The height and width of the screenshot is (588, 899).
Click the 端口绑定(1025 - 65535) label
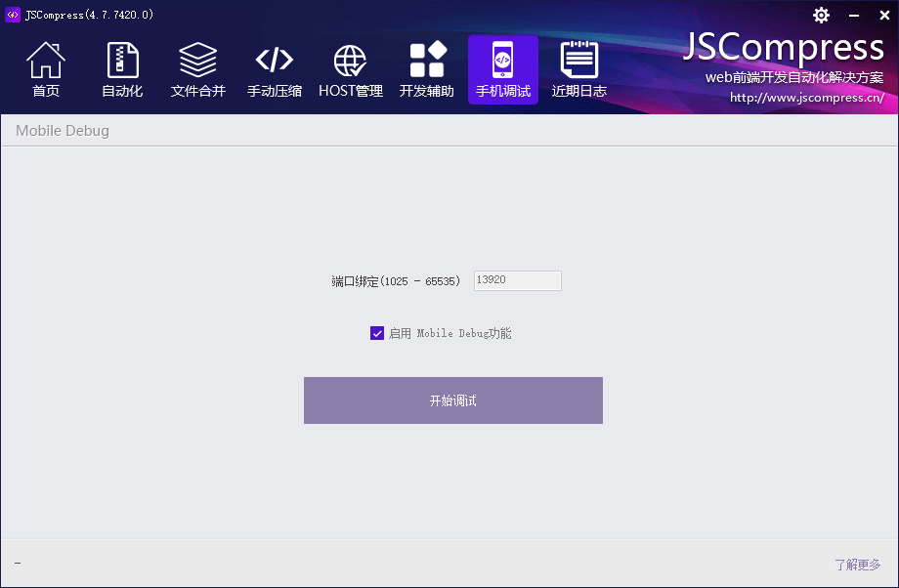(396, 281)
